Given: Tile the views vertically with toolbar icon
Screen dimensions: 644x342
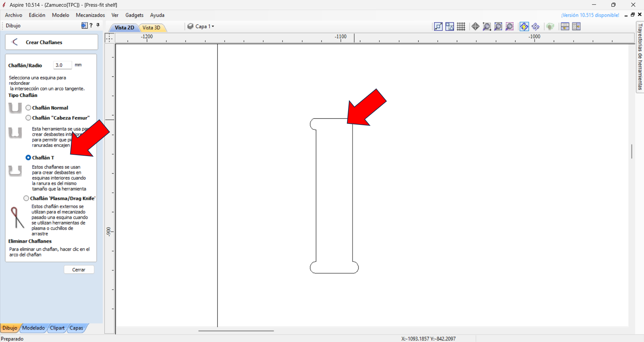Looking at the screenshot, I should coord(576,26).
